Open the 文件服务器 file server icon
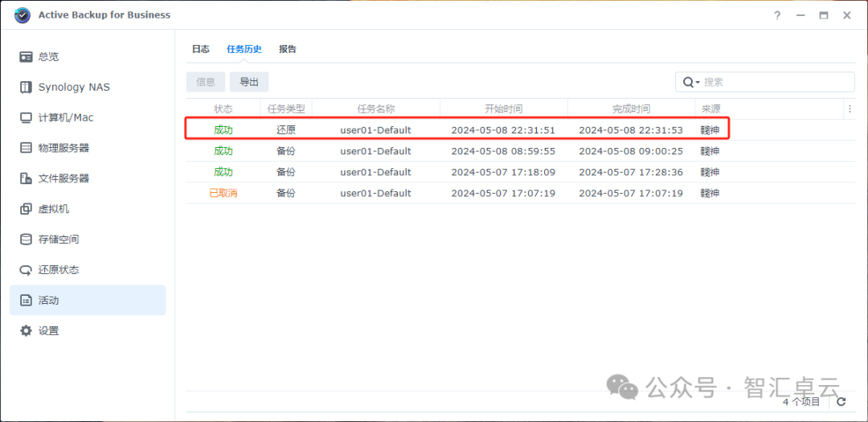The image size is (868, 422). click(x=26, y=178)
